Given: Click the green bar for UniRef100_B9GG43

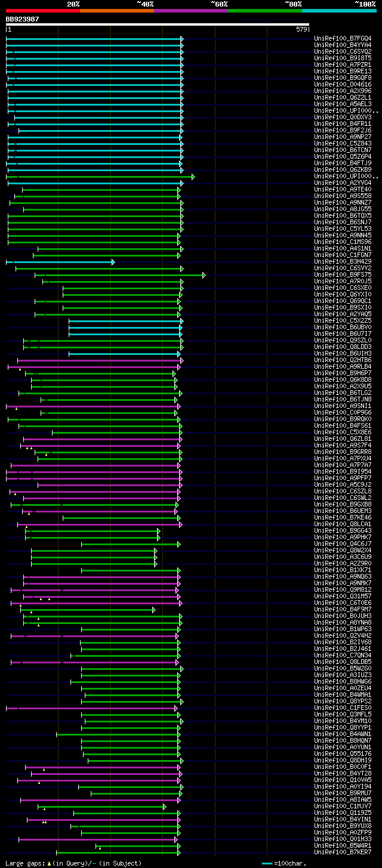Looking at the screenshot, I should 93,531.
